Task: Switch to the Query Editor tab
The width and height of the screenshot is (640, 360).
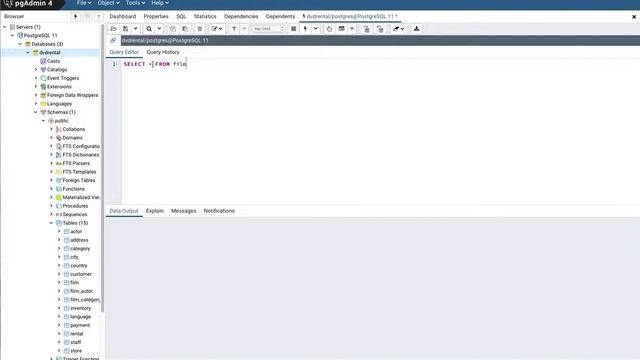Action: click(x=124, y=52)
